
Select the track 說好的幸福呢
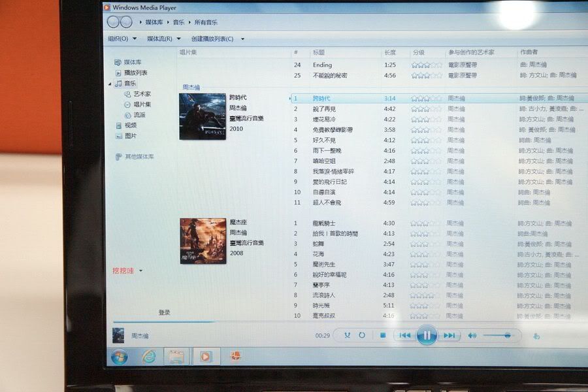329,274
